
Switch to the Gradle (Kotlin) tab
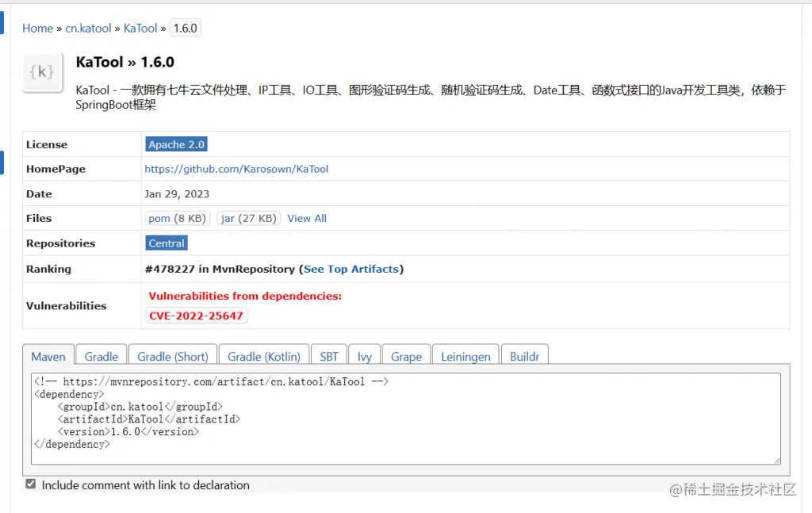click(x=264, y=356)
